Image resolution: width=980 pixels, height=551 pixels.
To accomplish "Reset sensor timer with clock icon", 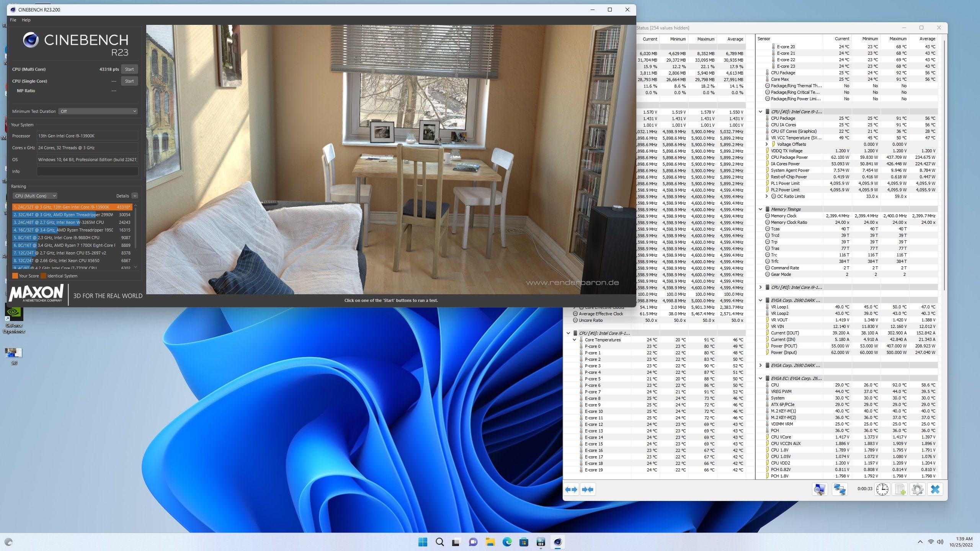I will 882,489.
